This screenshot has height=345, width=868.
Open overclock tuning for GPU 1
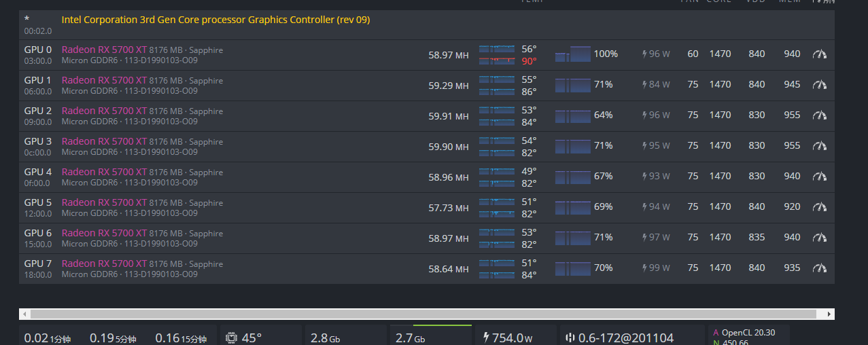click(820, 85)
